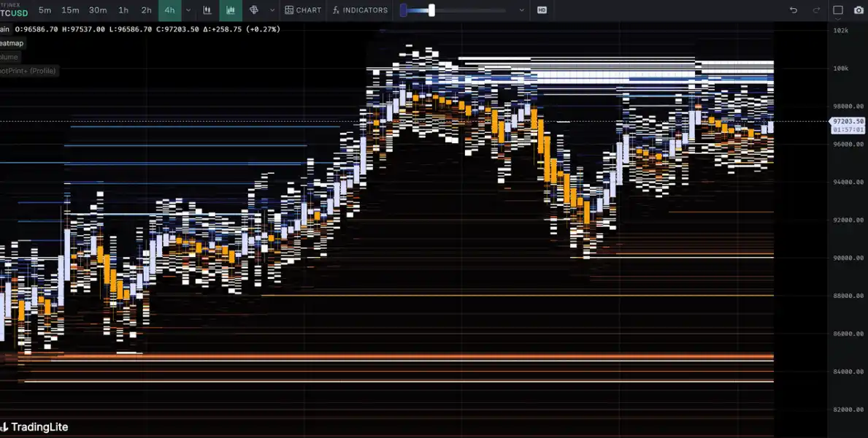Click the TradingLite logo
868x438 pixels.
(35, 427)
